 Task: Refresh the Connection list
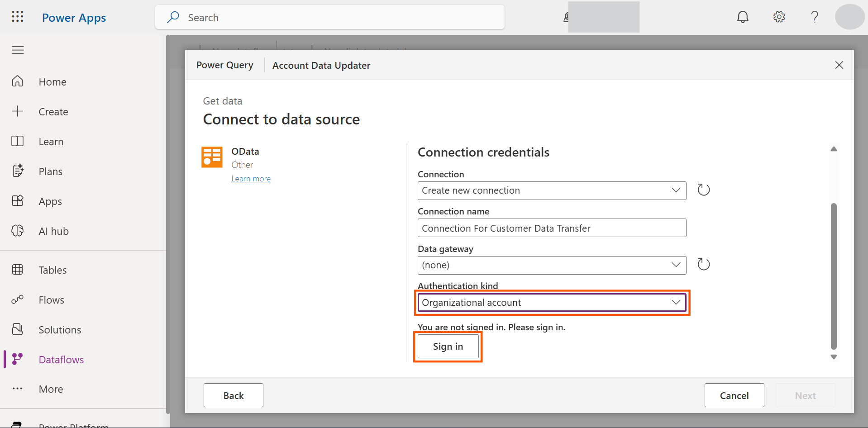click(703, 190)
